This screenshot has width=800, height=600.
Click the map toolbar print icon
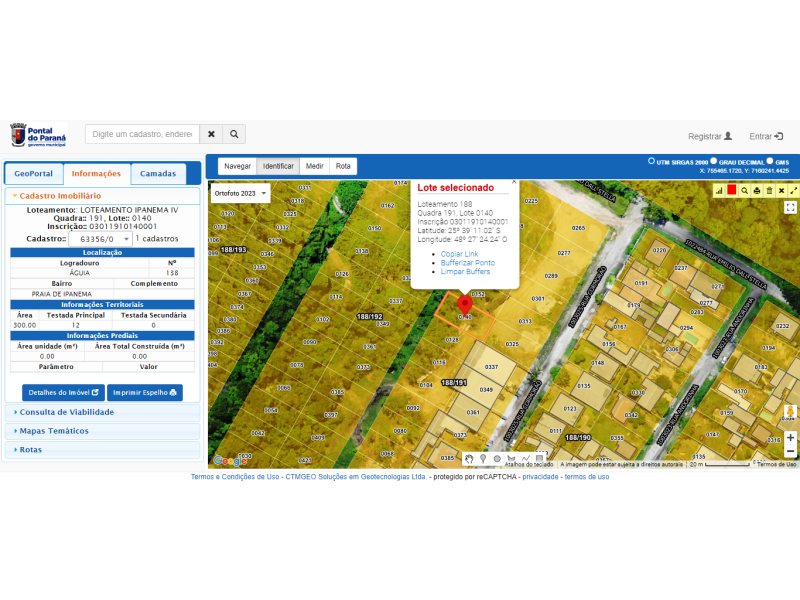point(757,190)
